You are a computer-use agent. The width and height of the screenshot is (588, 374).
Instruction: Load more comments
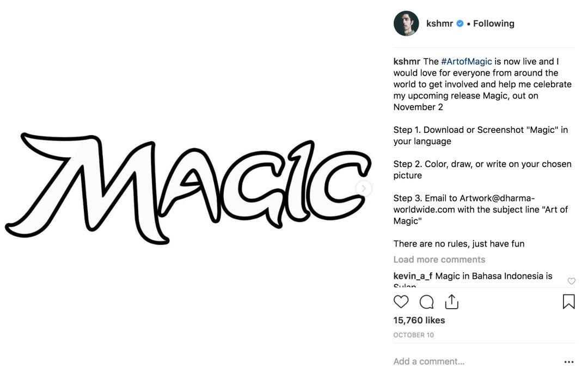[439, 260]
